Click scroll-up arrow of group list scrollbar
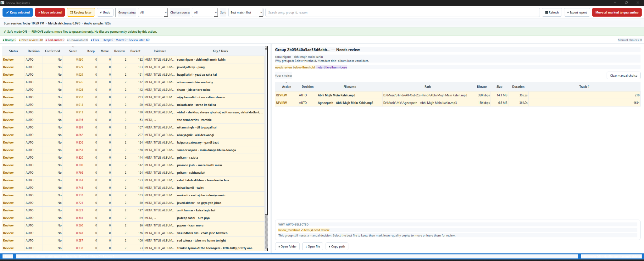Screen dimensions: 644x261 [x=266, y=48]
